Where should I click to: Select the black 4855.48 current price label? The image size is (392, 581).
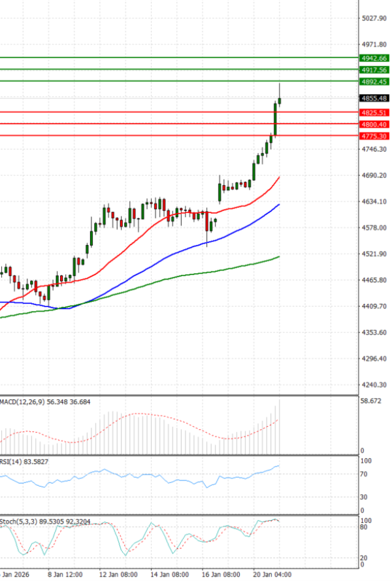click(374, 98)
